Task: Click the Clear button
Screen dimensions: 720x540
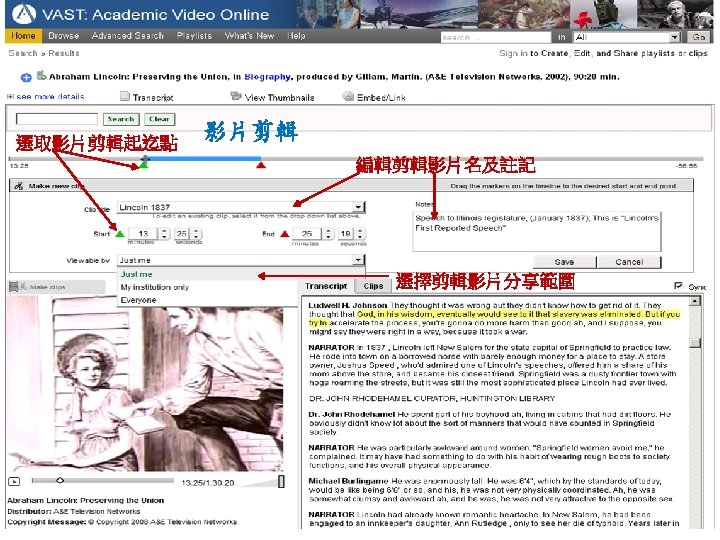Action: pos(159,119)
